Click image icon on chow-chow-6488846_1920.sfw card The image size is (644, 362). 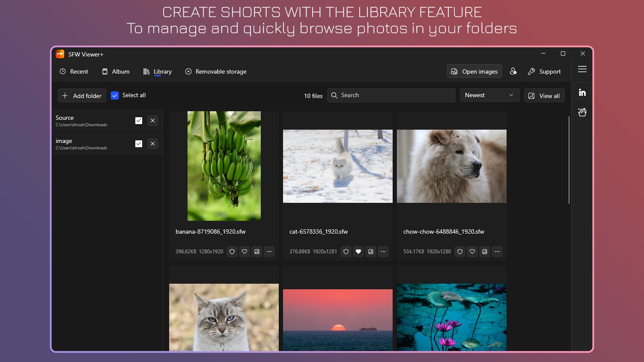(x=485, y=252)
